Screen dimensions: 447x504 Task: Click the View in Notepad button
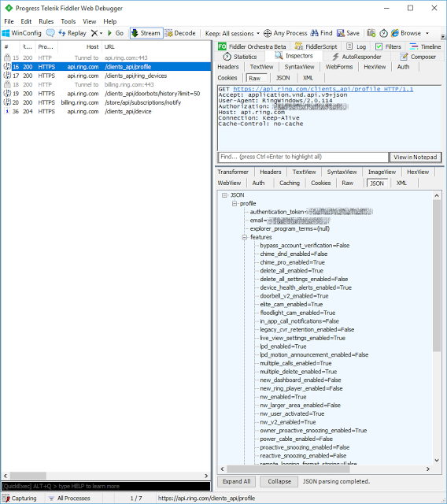[416, 157]
